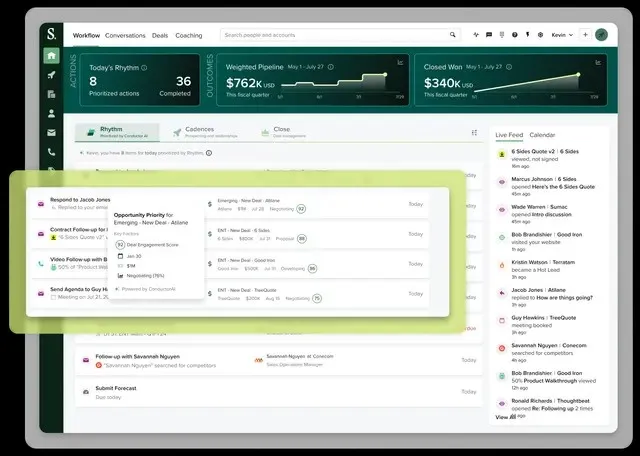640x456 pixels.
Task: Click Bob Brandishier visited your website entry
Action: point(547,242)
